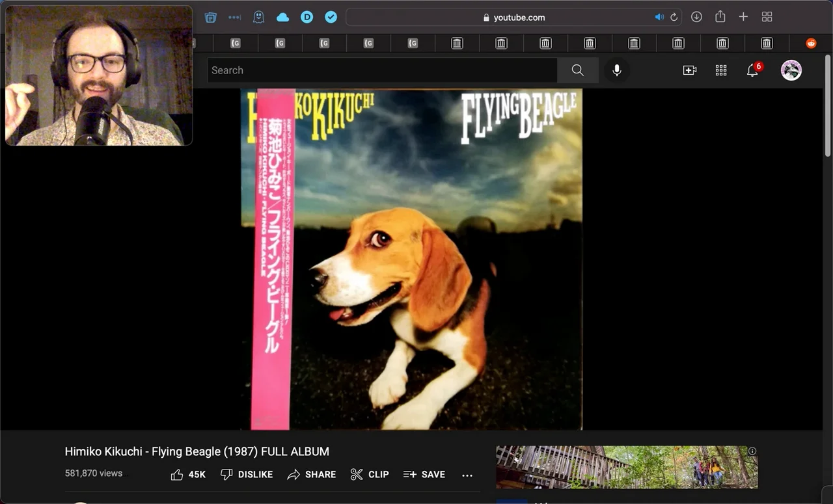
Task: Show the Safari tab overview grid
Action: [767, 17]
